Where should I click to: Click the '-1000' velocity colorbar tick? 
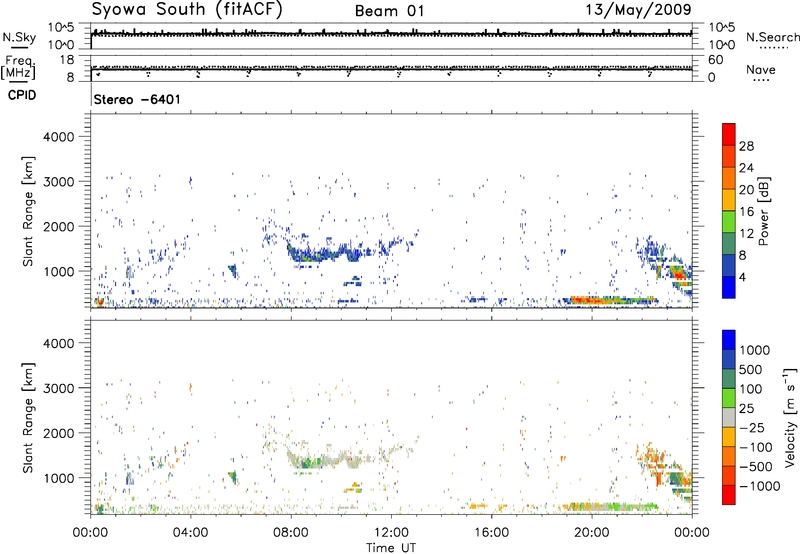pyautogui.click(x=759, y=486)
